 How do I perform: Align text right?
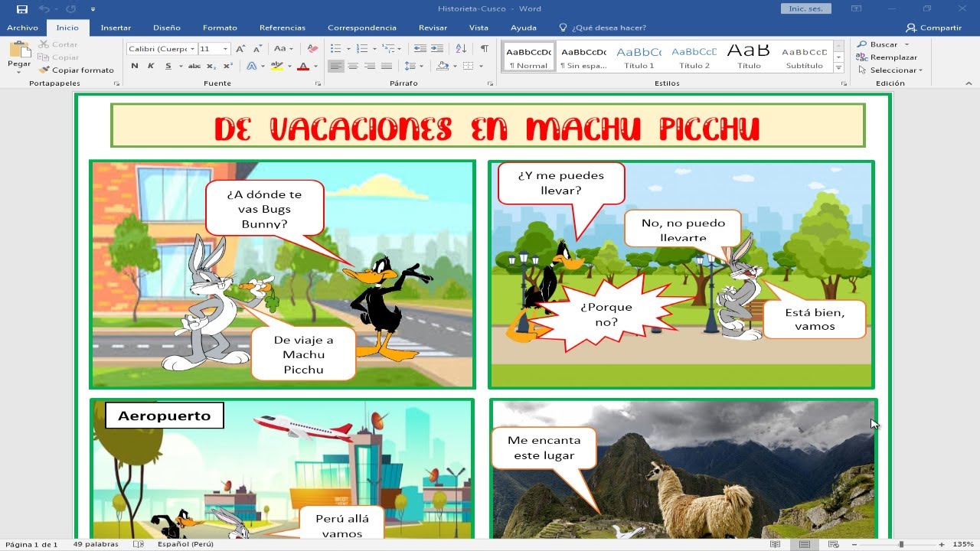370,66
